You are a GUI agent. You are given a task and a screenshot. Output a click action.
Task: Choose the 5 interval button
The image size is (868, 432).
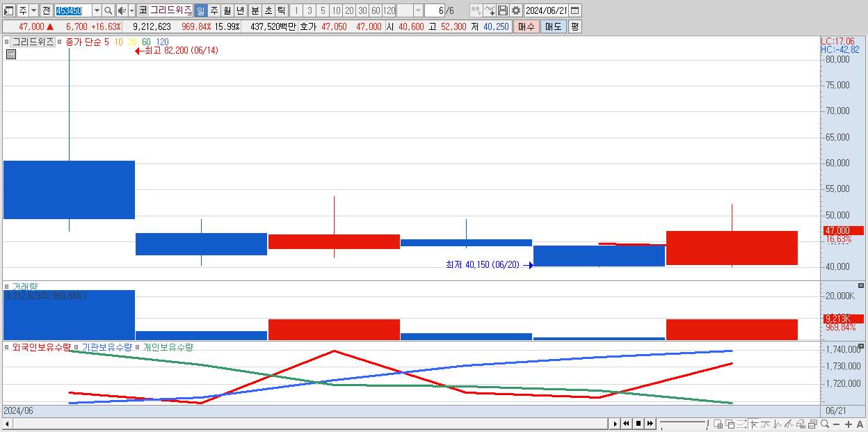[322, 10]
